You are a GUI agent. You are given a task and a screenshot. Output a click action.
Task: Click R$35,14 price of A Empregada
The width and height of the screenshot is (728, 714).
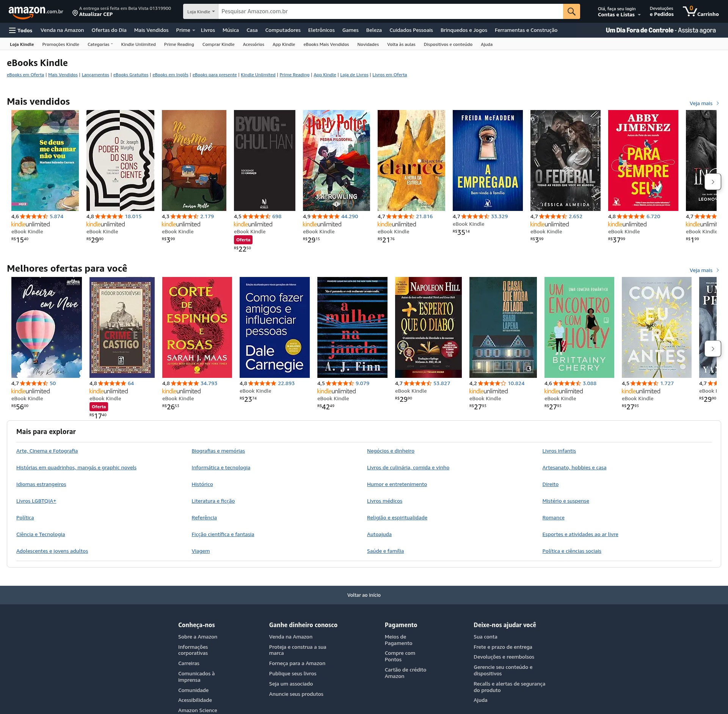tap(461, 232)
